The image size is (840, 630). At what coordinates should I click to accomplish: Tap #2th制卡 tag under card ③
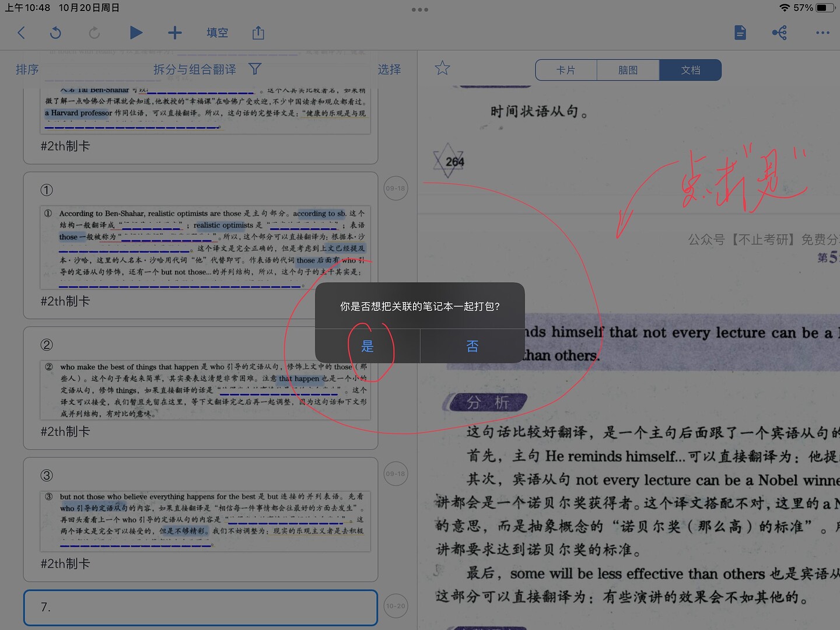tap(65, 563)
